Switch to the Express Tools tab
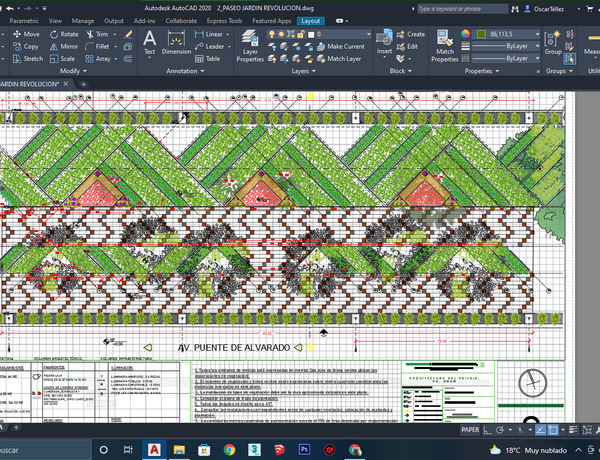The height and width of the screenshot is (460, 600). coord(222,20)
